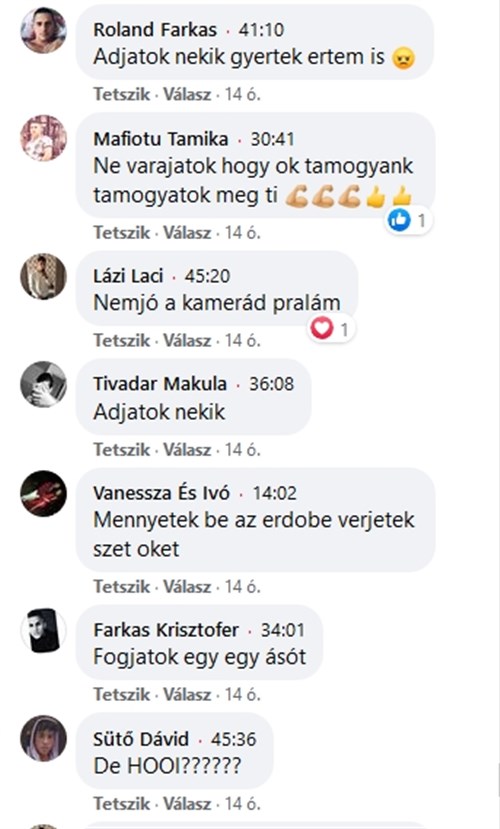Click Lázi Laci's profile avatar

pyautogui.click(x=43, y=276)
